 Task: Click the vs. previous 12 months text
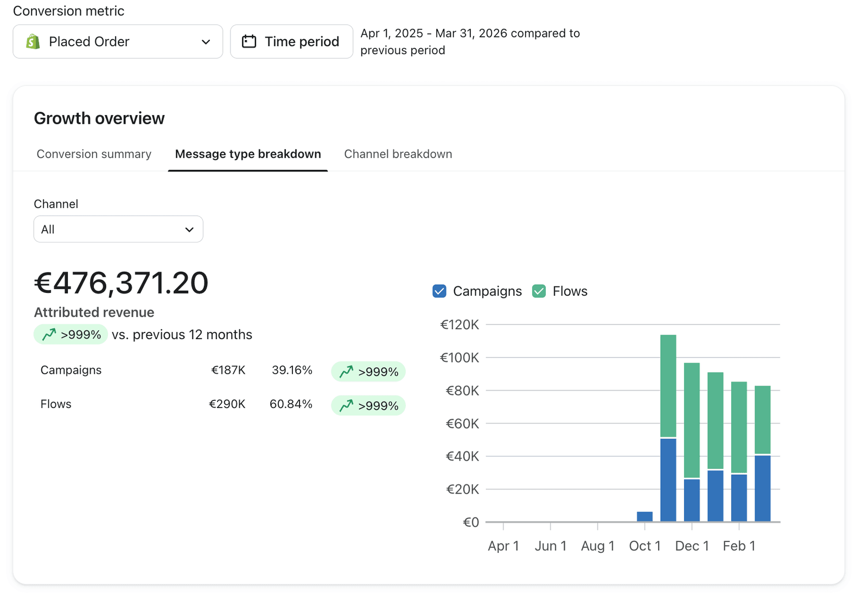click(x=182, y=335)
